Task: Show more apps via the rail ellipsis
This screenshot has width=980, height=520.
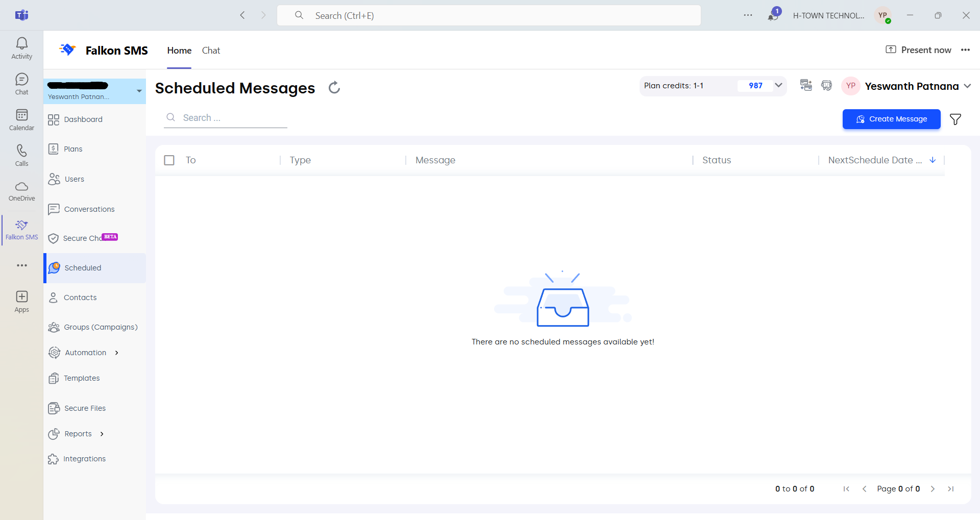Action: [x=21, y=265]
